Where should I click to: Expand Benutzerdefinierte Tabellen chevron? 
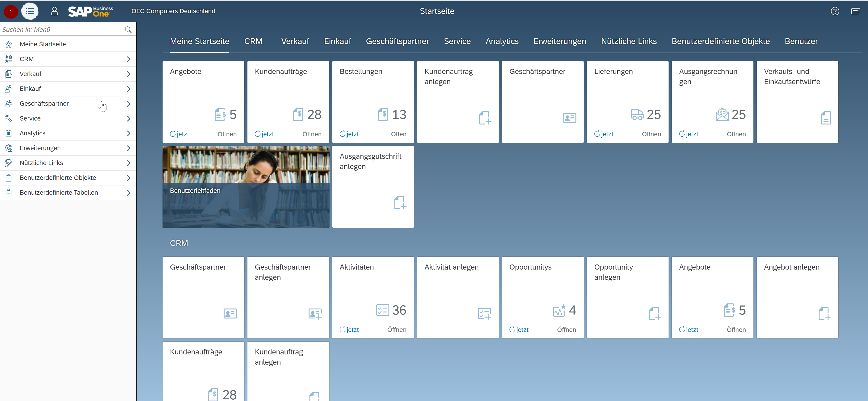tap(128, 193)
